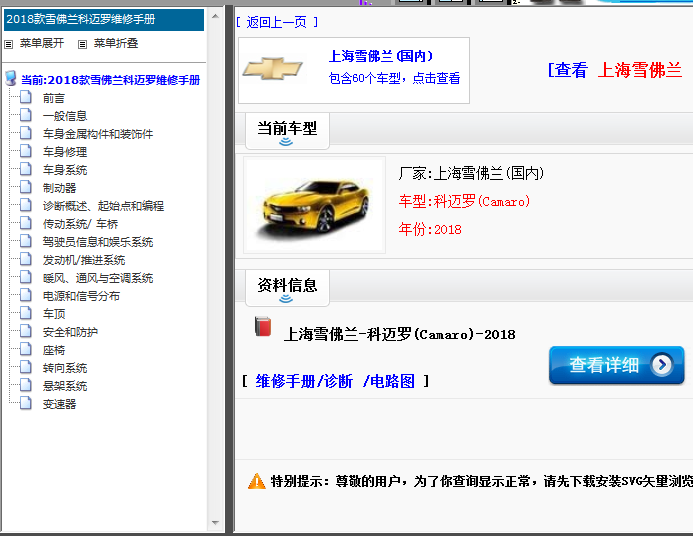Image resolution: width=693 pixels, height=536 pixels.
Task: Select 车身修理 in the tree
Action: (x=65, y=152)
